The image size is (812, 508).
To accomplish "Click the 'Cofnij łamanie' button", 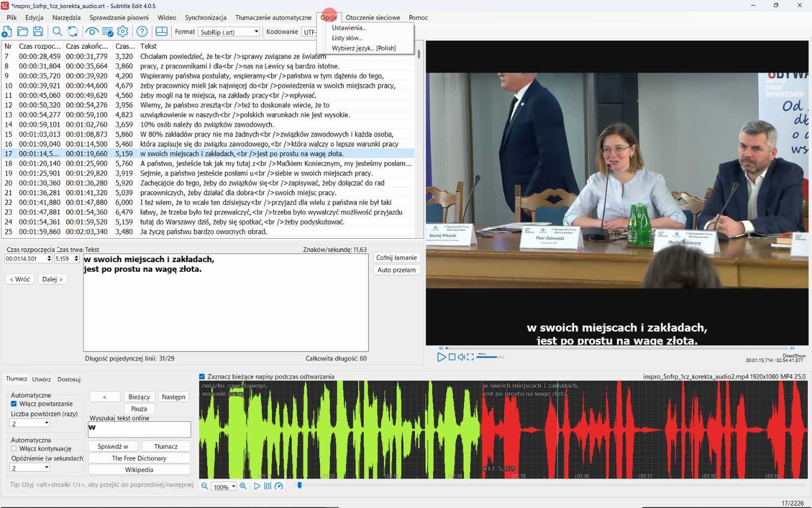I will coord(396,258).
